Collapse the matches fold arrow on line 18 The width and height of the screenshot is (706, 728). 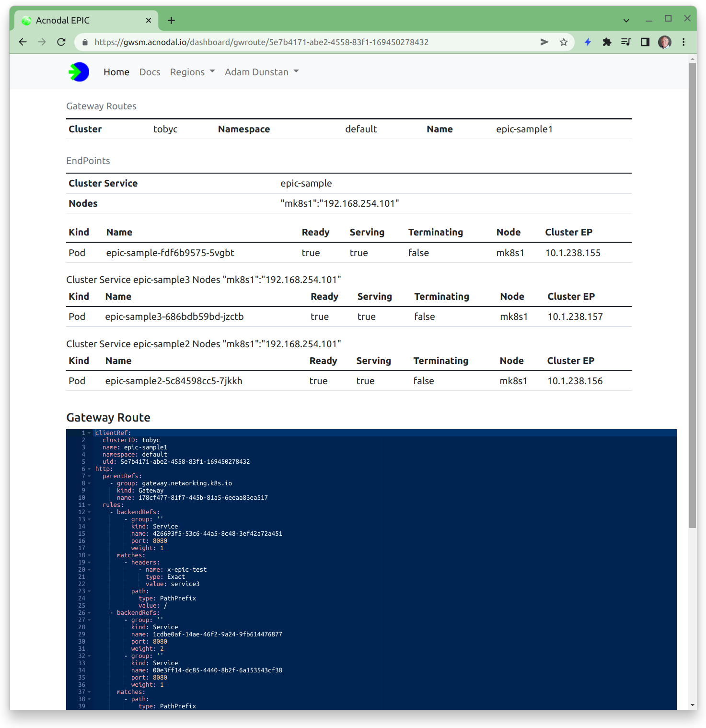click(89, 555)
